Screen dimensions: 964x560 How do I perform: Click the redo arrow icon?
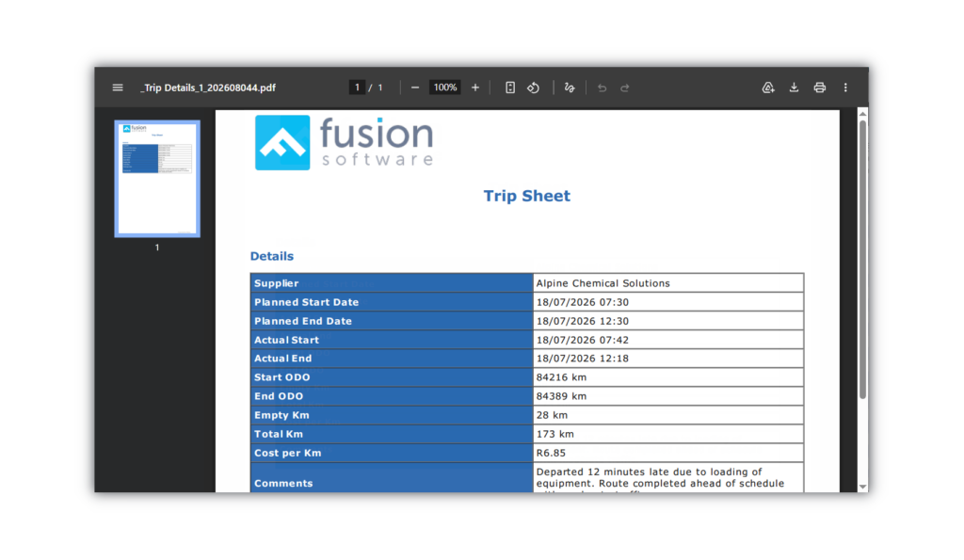pyautogui.click(x=625, y=88)
